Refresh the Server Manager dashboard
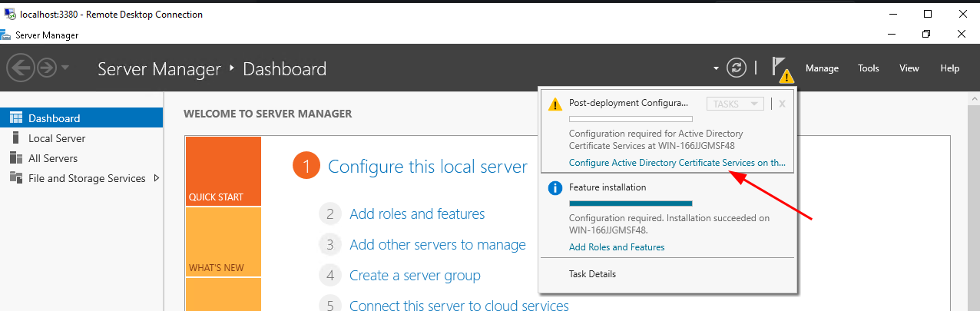Viewport: 980px width, 311px height. click(737, 68)
